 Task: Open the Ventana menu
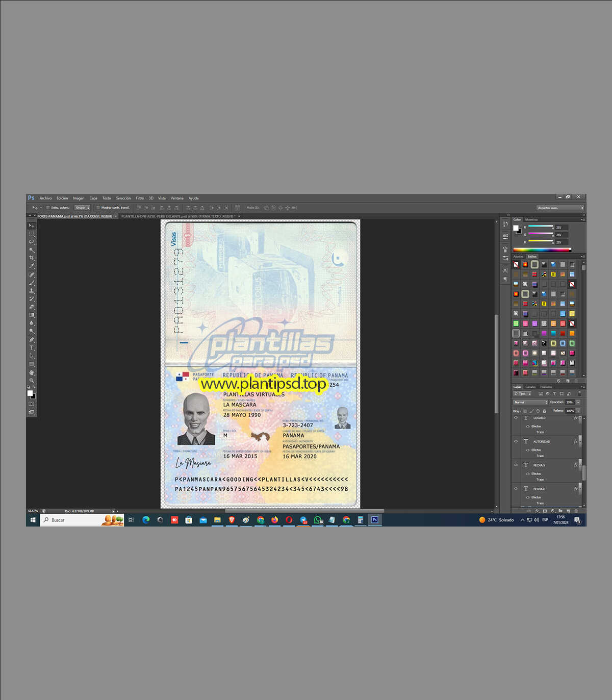pyautogui.click(x=177, y=198)
